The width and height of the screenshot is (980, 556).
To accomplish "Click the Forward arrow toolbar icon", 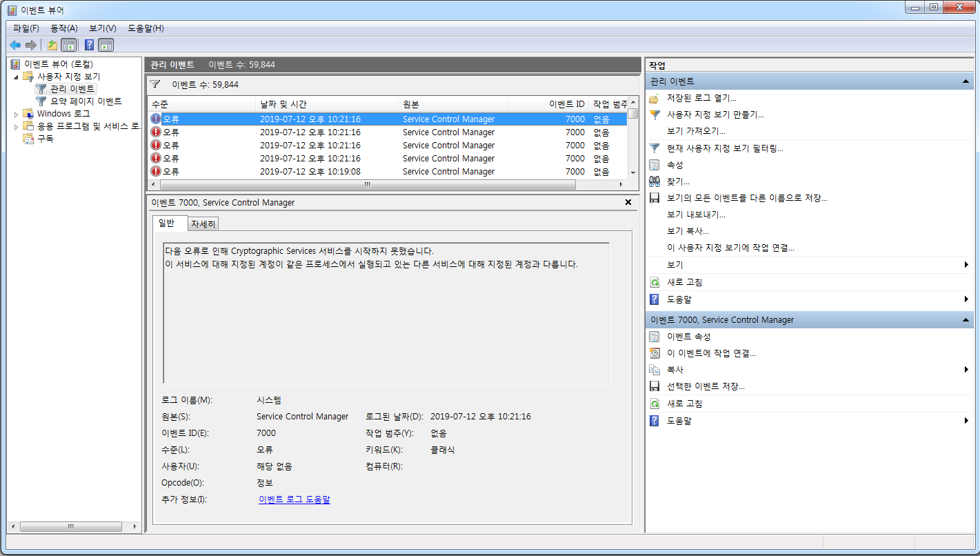I will coord(30,45).
